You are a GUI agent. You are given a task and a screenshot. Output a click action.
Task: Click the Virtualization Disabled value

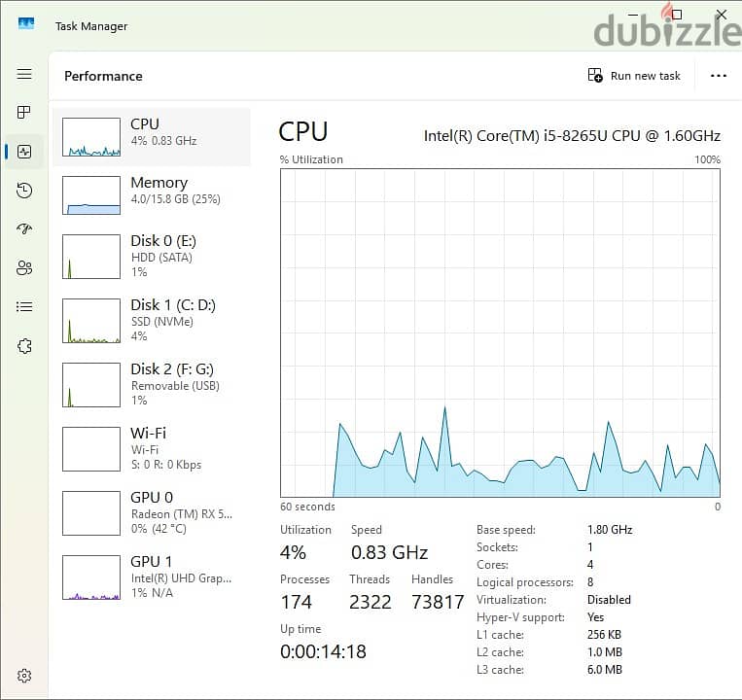pos(609,600)
